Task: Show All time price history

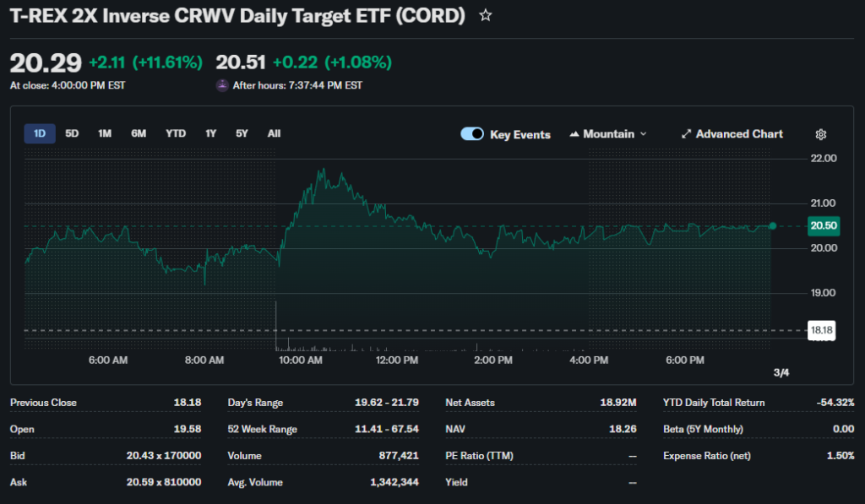Action: point(274,133)
